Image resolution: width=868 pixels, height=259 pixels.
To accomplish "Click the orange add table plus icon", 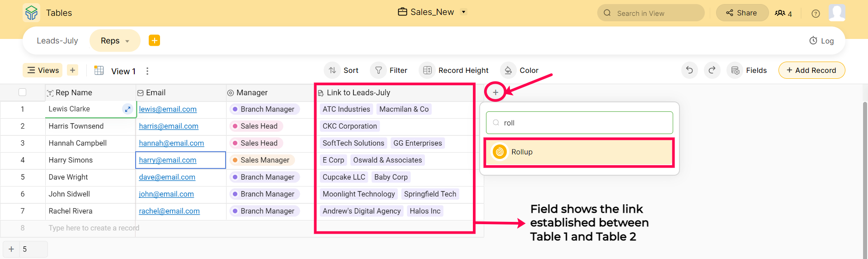I will (x=154, y=41).
